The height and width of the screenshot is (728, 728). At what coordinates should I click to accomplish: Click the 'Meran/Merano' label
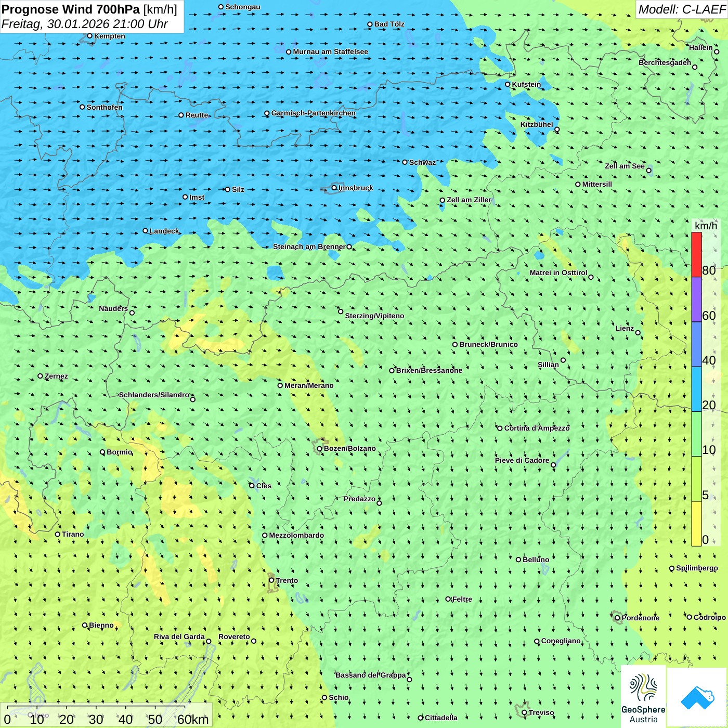pos(309,385)
